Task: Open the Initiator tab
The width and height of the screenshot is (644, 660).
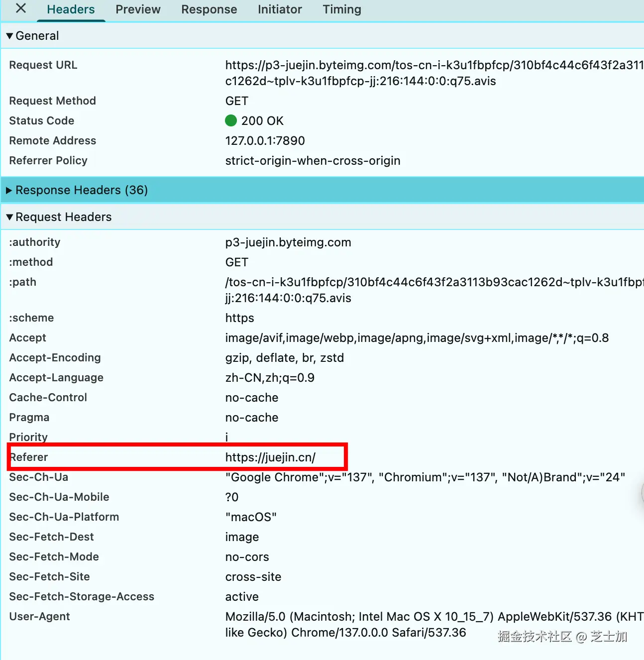Action: pos(280,9)
